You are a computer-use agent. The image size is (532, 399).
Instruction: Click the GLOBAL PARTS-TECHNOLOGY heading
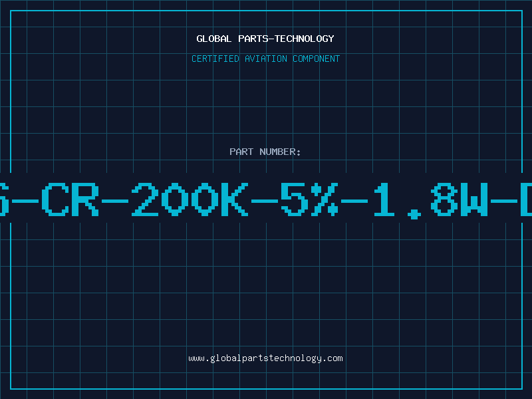click(x=265, y=39)
